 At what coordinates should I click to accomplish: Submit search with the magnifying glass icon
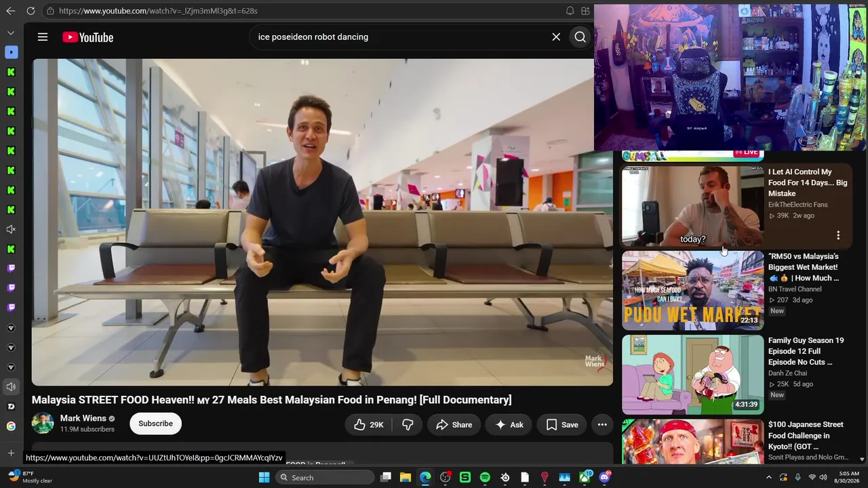click(580, 37)
